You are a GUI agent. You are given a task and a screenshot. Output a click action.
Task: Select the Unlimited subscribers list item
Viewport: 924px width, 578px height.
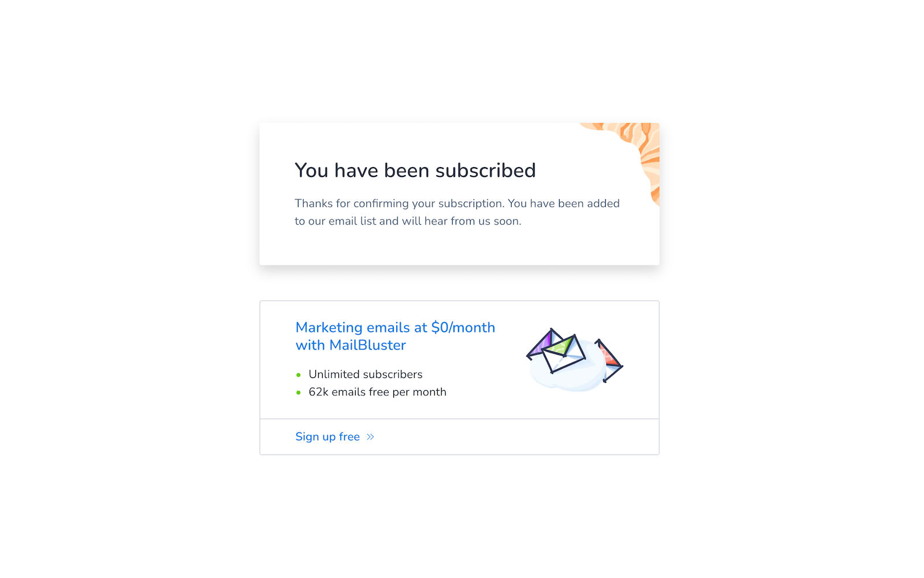365,375
